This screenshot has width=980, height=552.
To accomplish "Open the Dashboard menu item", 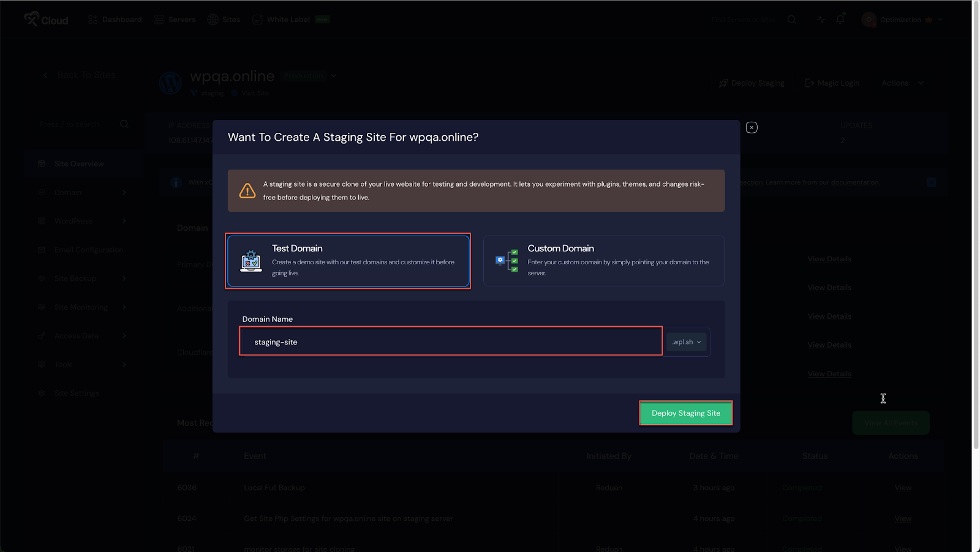I will click(115, 20).
